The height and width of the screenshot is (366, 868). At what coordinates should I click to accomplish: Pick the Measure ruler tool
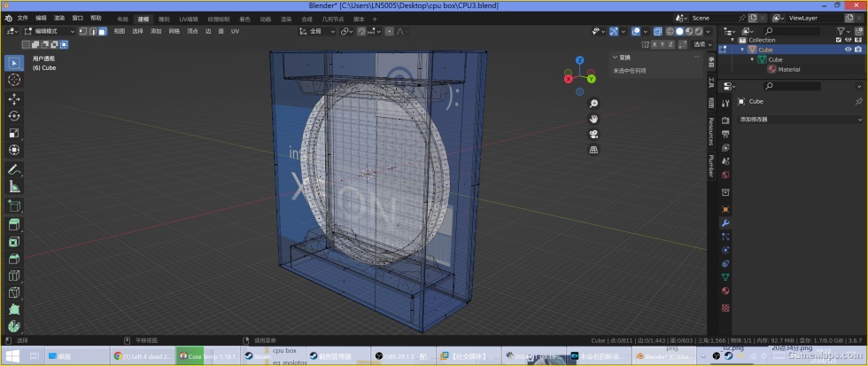[14, 187]
